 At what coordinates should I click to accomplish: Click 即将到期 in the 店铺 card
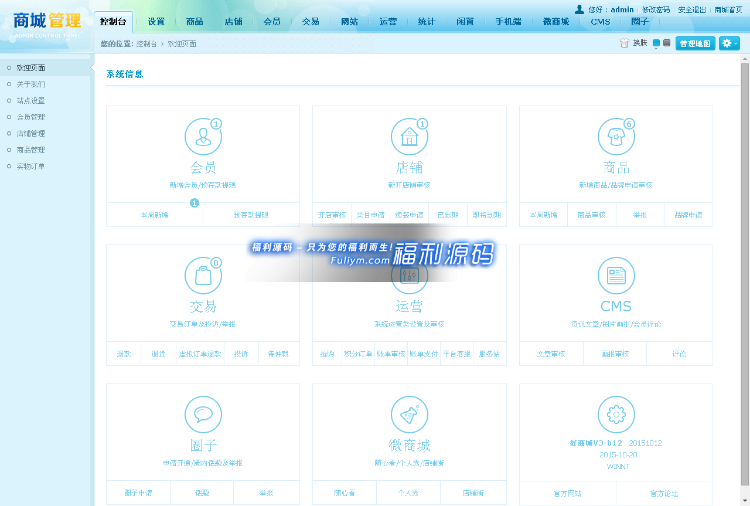pos(487,215)
